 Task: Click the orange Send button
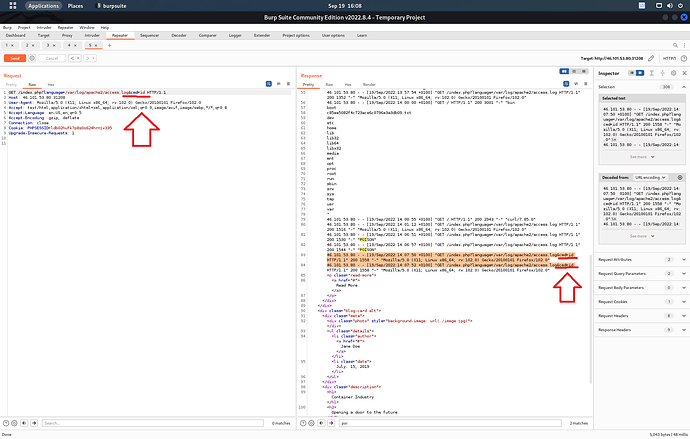15,58
